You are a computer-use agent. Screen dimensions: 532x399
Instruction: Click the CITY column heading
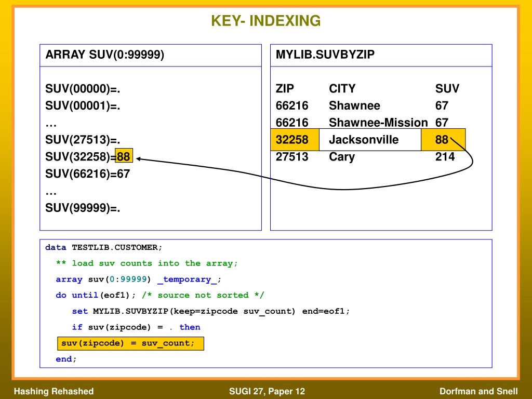click(x=342, y=88)
